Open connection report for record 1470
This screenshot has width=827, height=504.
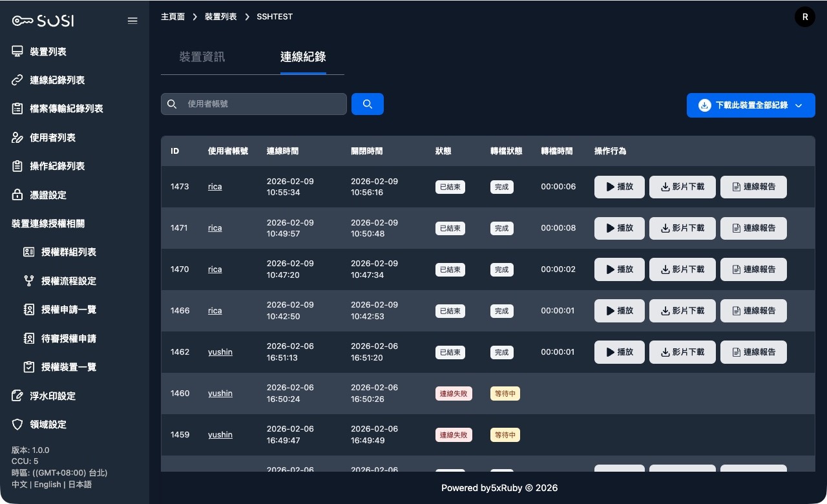point(753,269)
